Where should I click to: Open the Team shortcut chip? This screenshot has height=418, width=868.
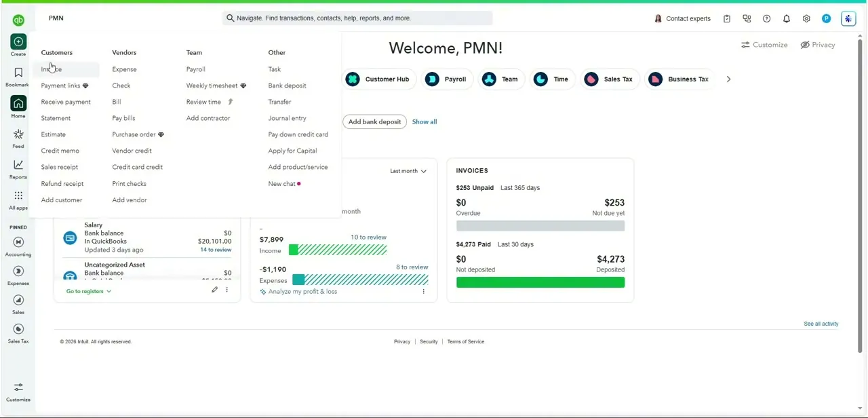500,79
